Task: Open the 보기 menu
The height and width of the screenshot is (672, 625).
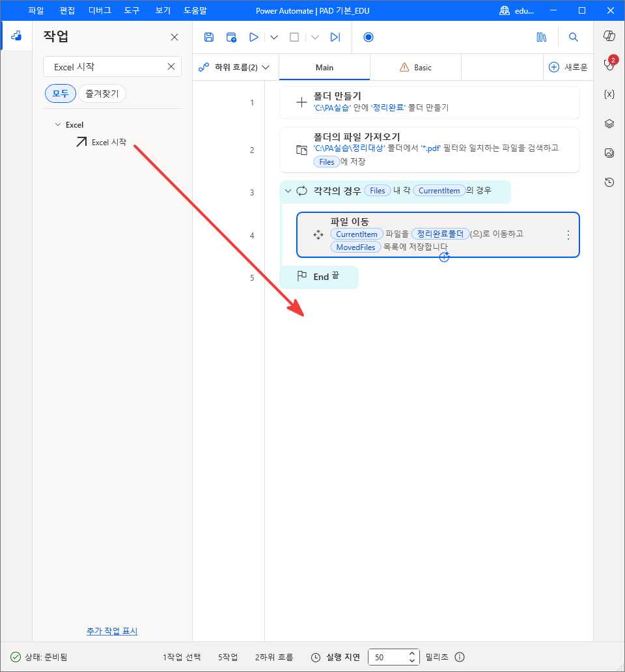Action: [163, 10]
